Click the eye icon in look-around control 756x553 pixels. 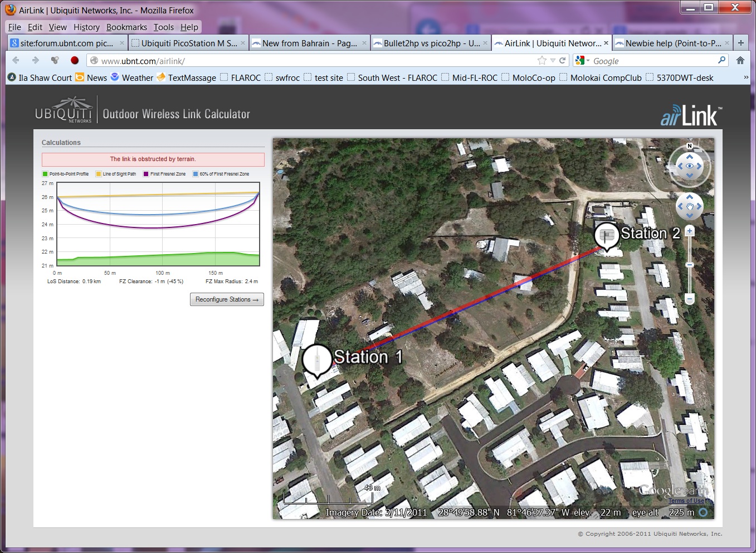point(690,166)
